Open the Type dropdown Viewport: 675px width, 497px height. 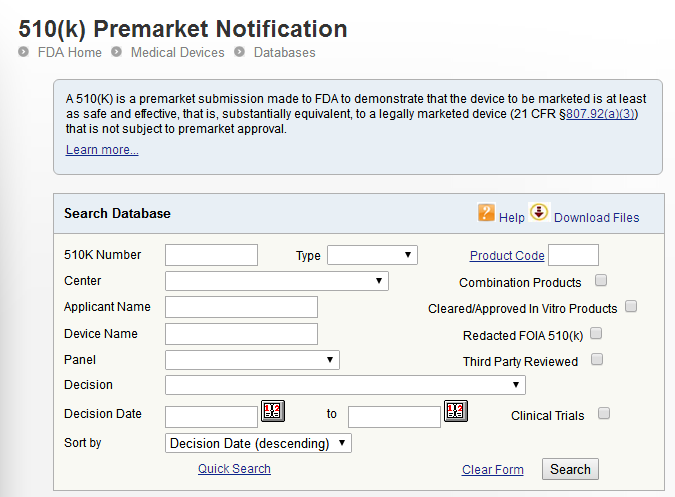click(372, 255)
